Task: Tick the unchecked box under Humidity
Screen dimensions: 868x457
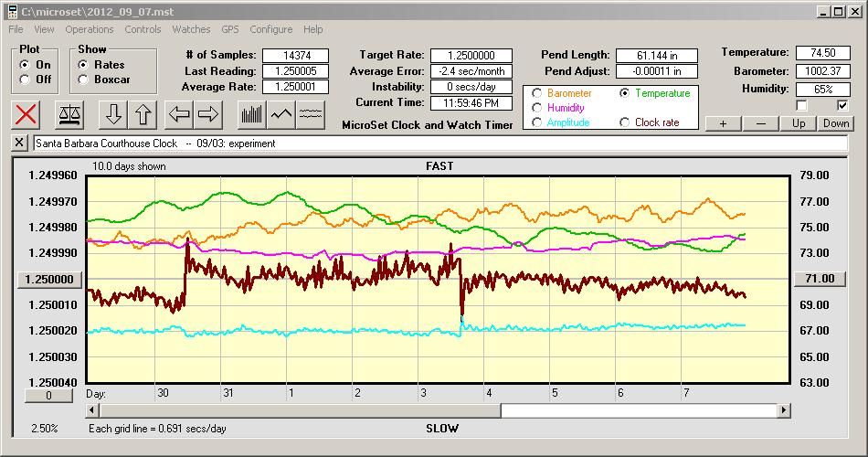Action: pyautogui.click(x=801, y=105)
